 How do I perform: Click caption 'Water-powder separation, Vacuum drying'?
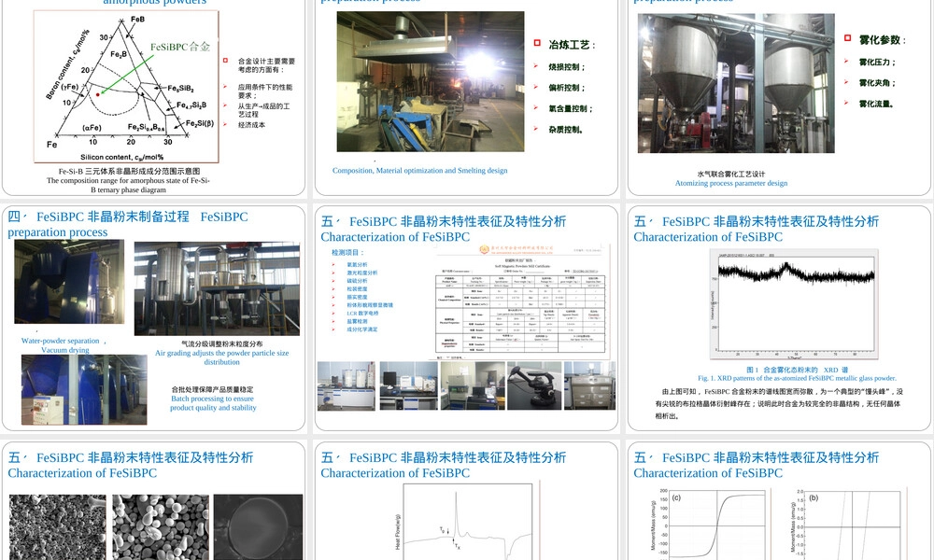64,345
